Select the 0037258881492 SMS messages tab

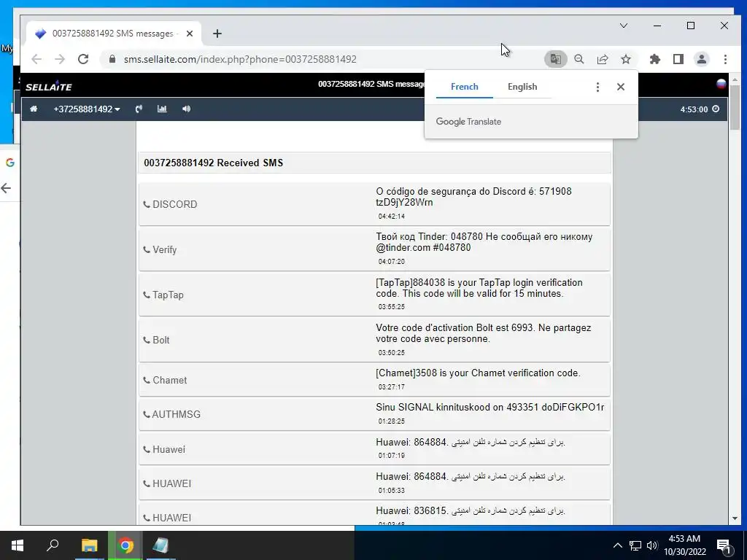113,34
